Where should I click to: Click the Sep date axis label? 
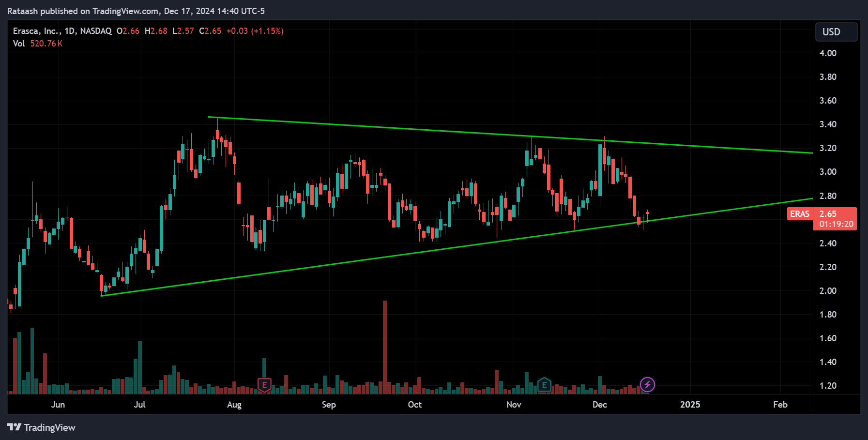pos(329,405)
